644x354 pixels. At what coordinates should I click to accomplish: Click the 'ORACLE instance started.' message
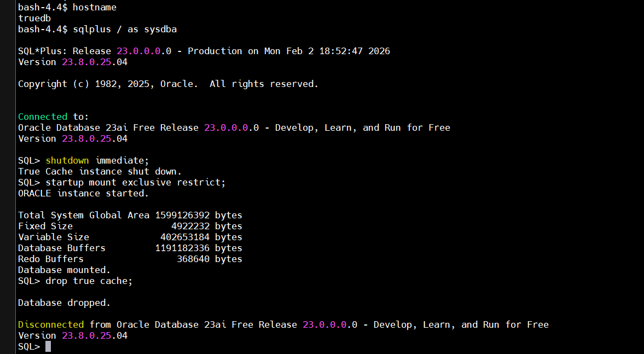pyautogui.click(x=83, y=193)
